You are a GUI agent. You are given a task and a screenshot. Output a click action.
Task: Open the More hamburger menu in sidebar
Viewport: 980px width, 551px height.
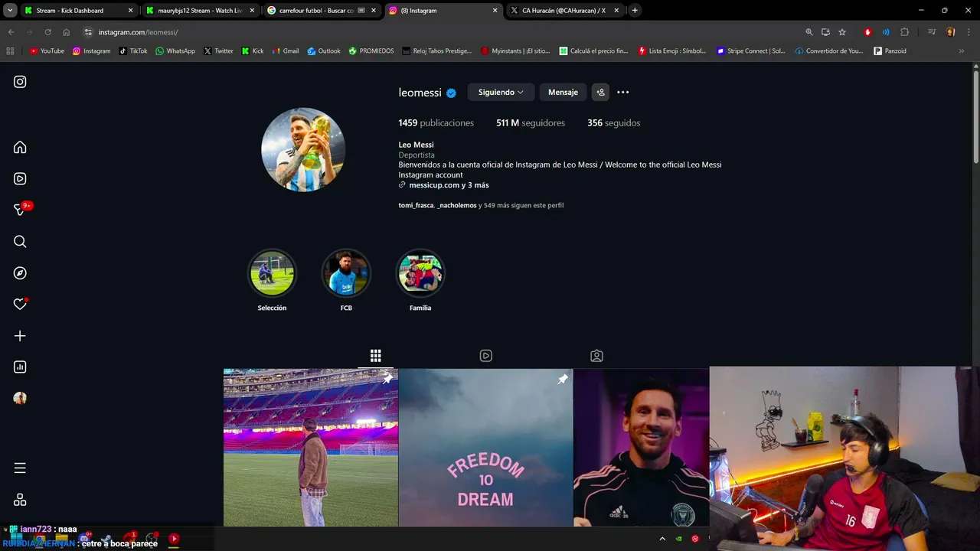click(20, 468)
